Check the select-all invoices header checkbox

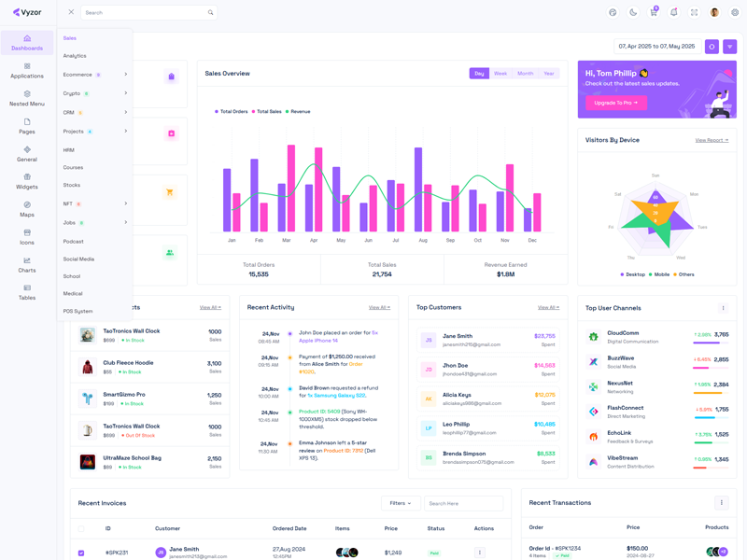(81, 528)
